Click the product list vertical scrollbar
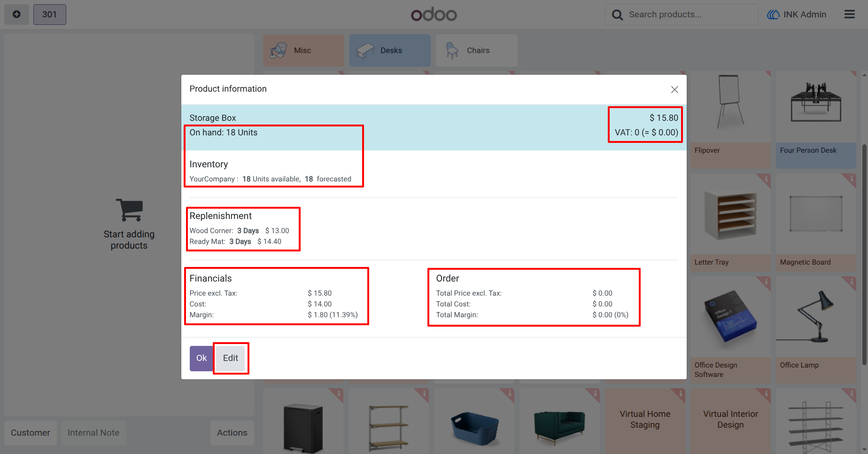Image resolution: width=868 pixels, height=454 pixels. [x=864, y=254]
